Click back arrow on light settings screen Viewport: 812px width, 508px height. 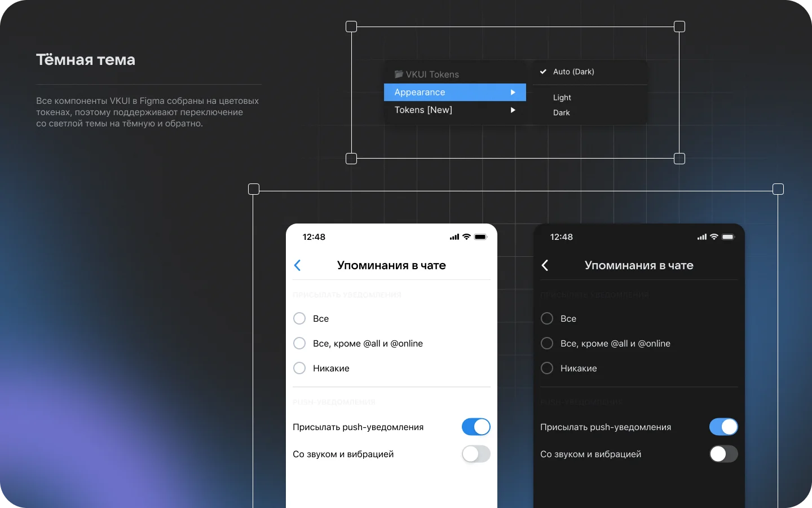pyautogui.click(x=298, y=265)
